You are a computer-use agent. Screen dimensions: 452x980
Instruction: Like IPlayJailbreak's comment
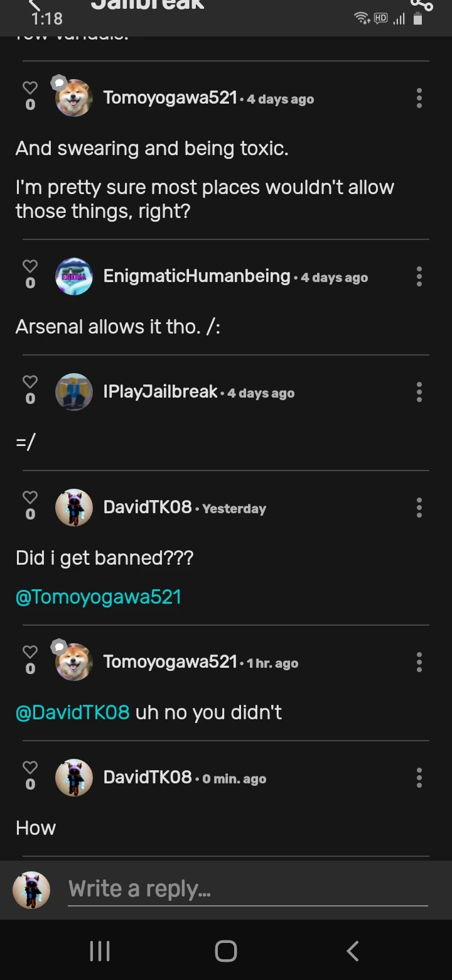point(30,383)
